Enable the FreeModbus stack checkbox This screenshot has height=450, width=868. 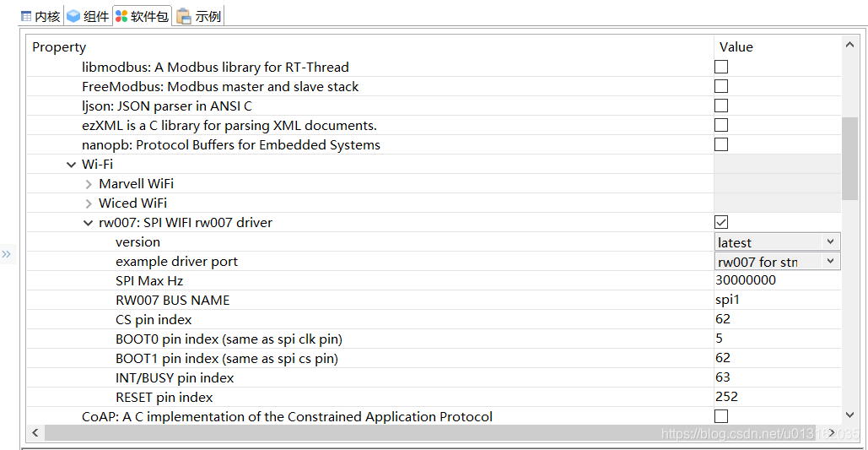pos(720,86)
